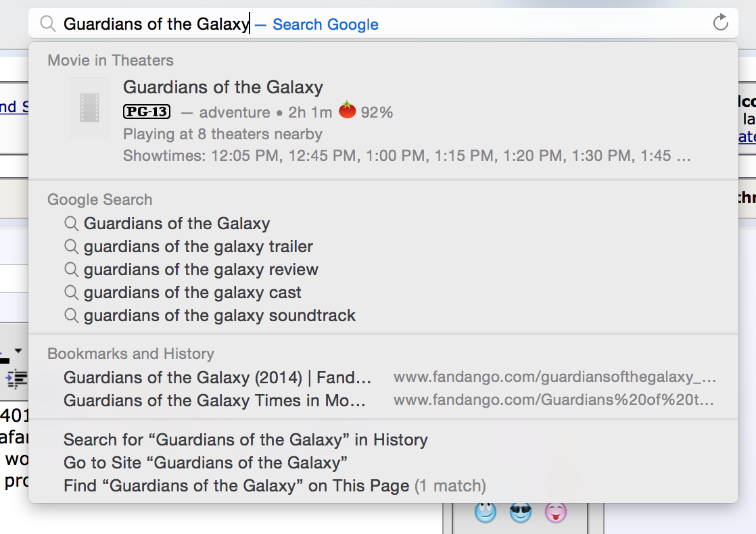
Task: Click the pink tongue-out emoticon icon
Action: click(555, 512)
